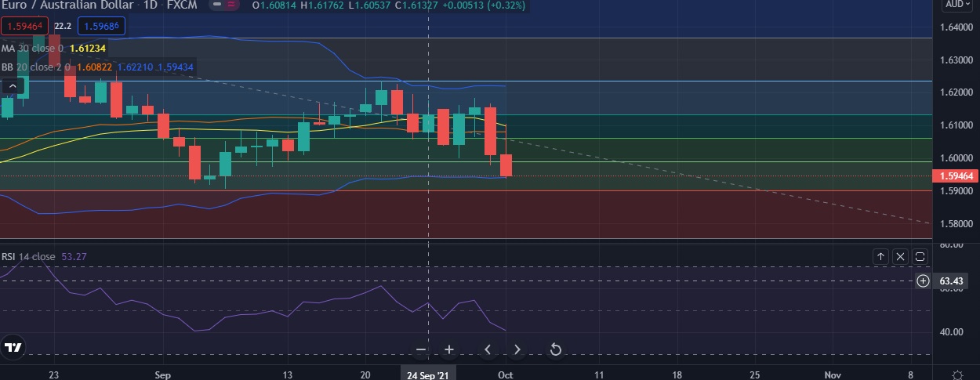Viewport: 980px width, 380px height.
Task: Click the red sell price 1.59464 button
Action: [25, 26]
